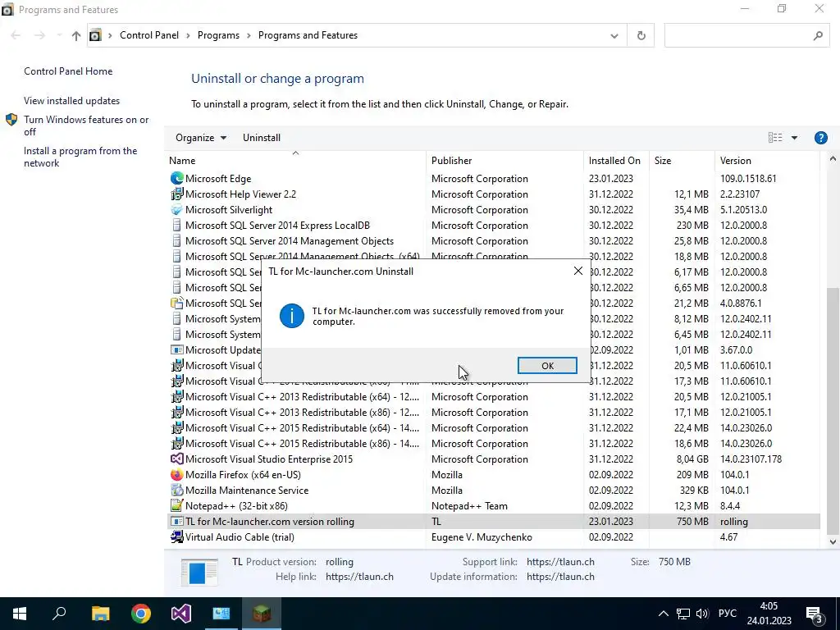The height and width of the screenshot is (630, 840).
Task: Open File Explorer from taskbar
Action: point(100,614)
